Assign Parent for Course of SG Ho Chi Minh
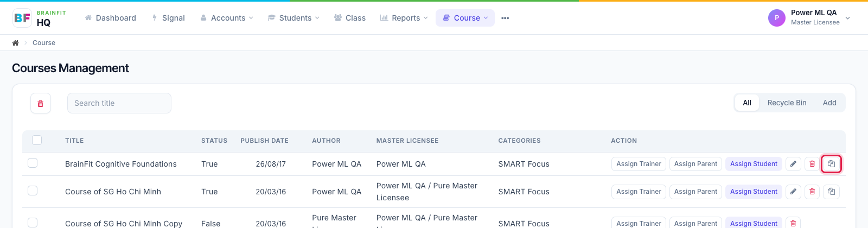 point(695,192)
